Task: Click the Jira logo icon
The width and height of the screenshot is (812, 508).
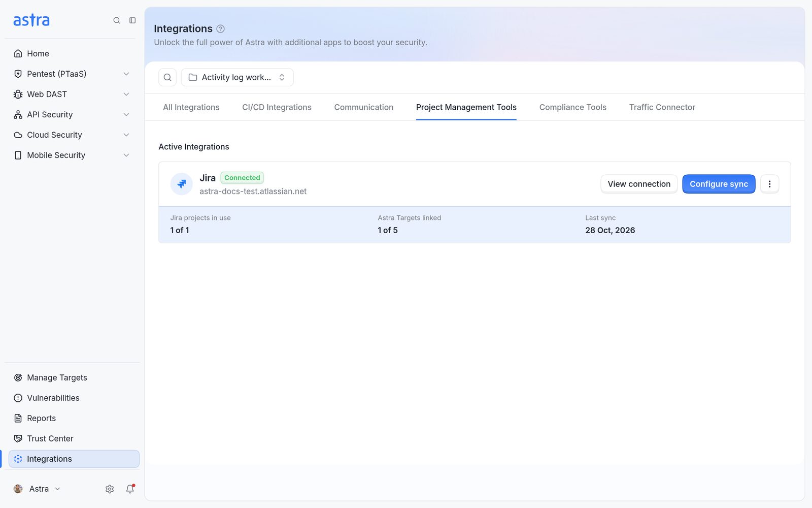Action: click(x=181, y=184)
